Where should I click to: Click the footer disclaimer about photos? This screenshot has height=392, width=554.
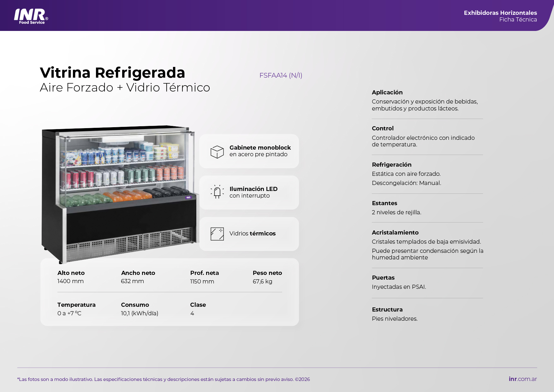tap(164, 379)
